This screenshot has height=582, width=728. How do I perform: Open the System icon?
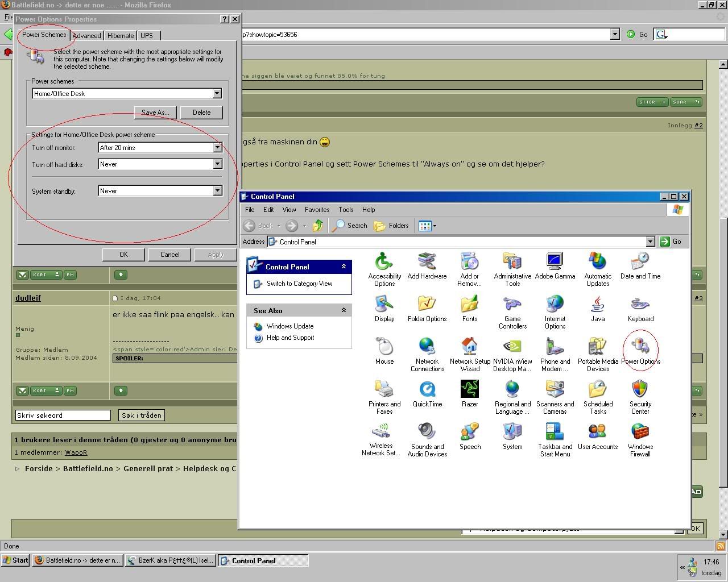tap(512, 436)
